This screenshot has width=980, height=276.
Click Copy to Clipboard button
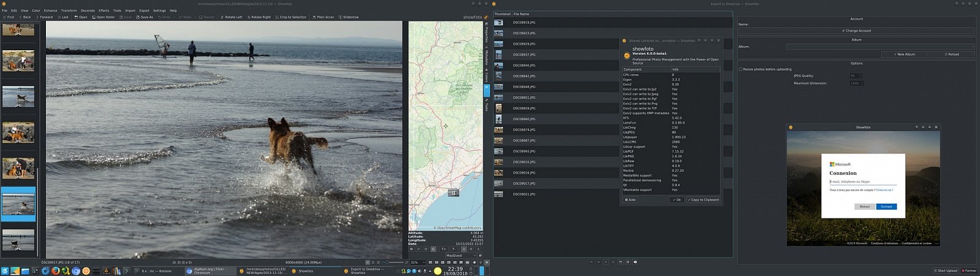click(703, 200)
